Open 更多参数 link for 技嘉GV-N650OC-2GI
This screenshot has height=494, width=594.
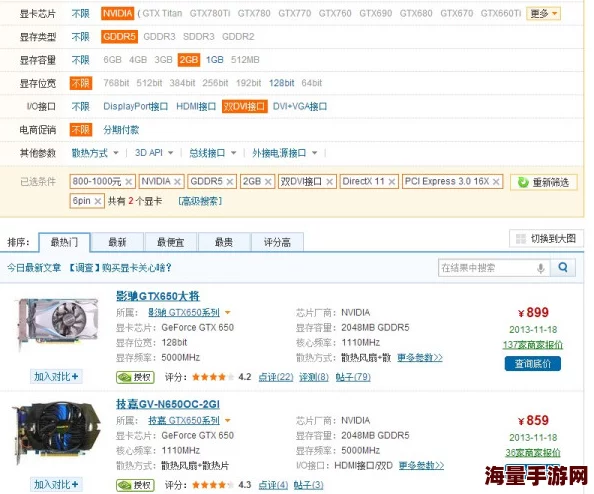(421, 466)
